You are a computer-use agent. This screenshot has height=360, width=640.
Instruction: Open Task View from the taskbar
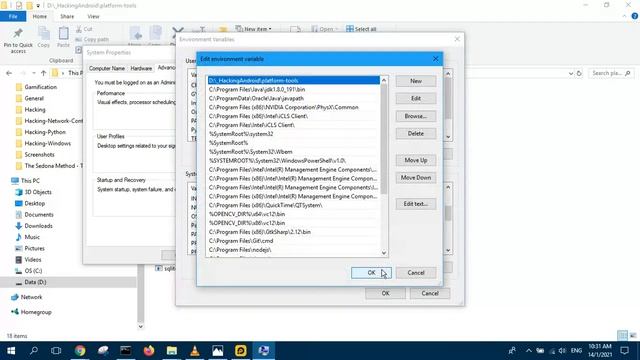click(x=56, y=351)
